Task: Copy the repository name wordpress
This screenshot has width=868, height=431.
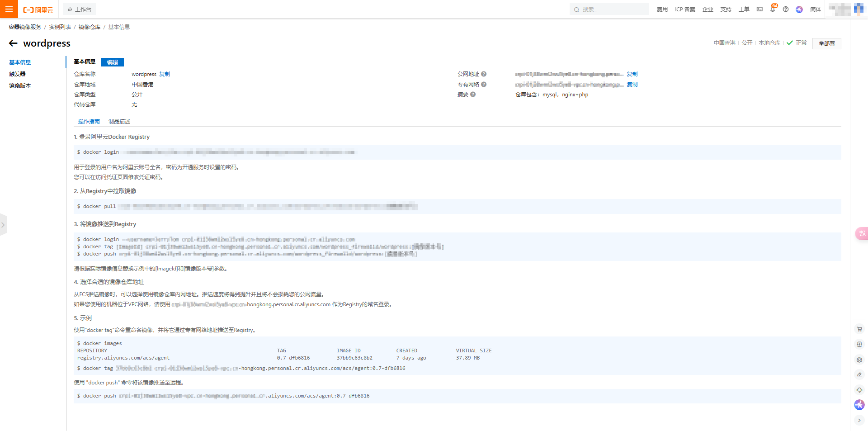Action: click(165, 74)
